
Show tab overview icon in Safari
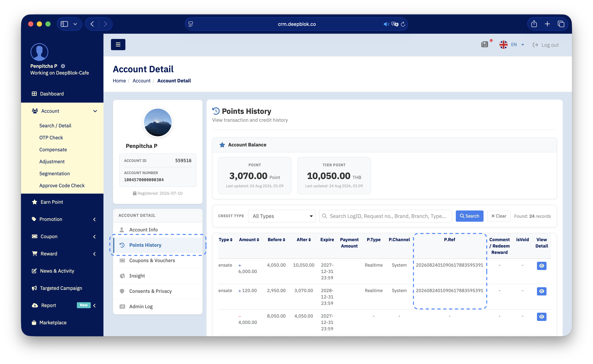pos(561,24)
